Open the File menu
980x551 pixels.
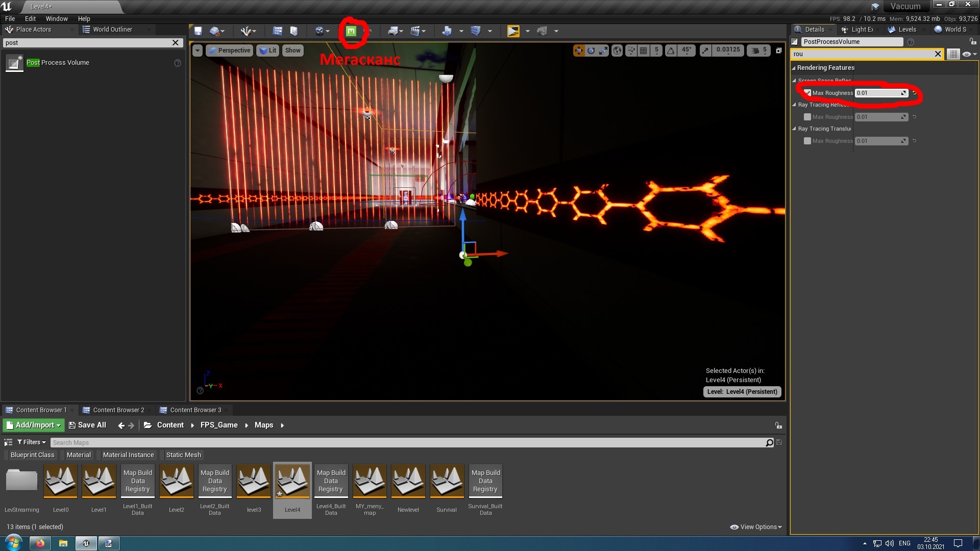pyautogui.click(x=10, y=18)
